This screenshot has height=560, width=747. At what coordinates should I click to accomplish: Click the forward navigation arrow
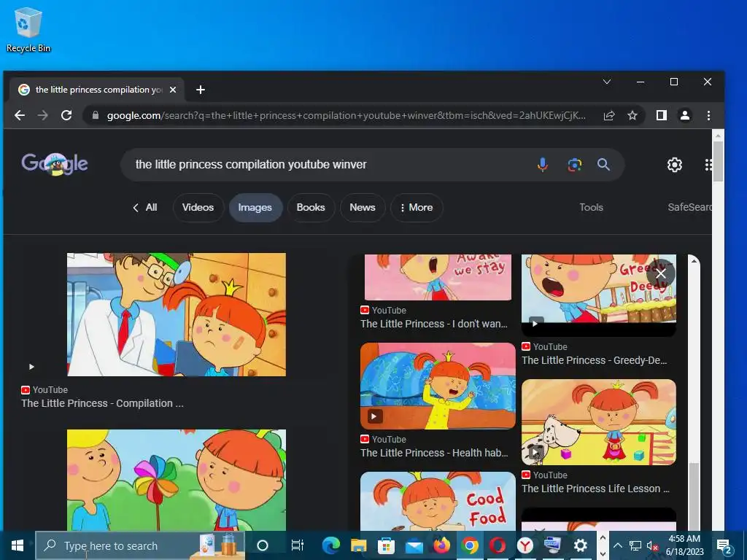pos(43,115)
